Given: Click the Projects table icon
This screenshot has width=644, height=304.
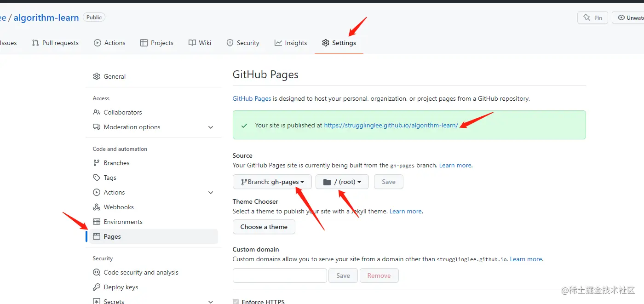Looking at the screenshot, I should point(144,43).
